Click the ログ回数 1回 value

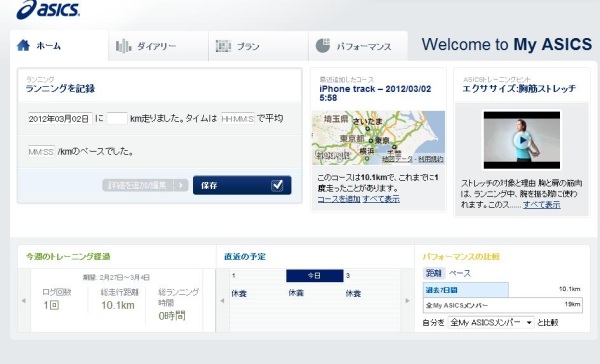pos(51,305)
